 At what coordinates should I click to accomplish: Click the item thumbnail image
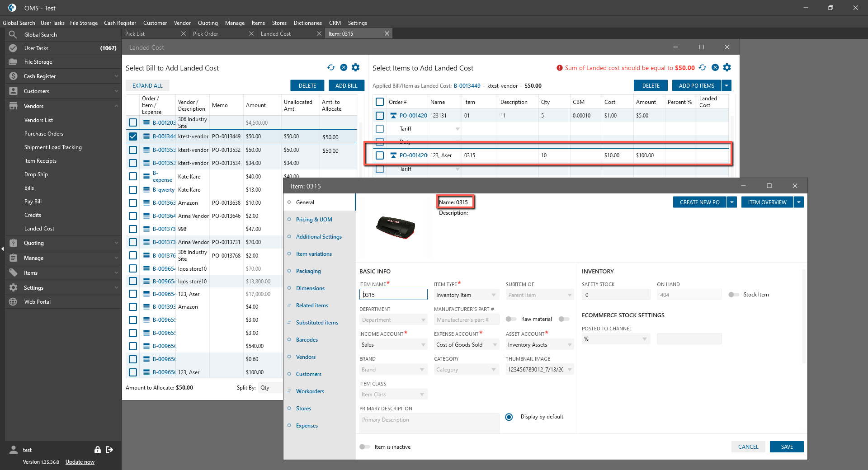coord(395,227)
